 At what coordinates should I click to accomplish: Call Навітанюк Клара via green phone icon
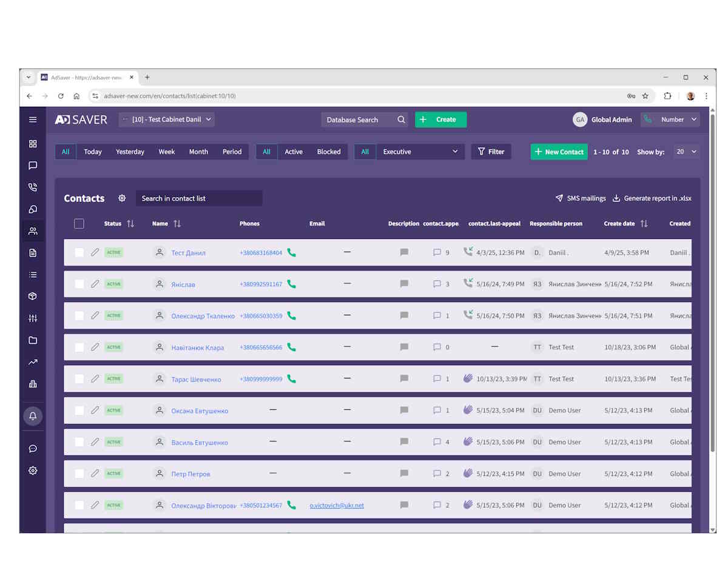pos(291,347)
